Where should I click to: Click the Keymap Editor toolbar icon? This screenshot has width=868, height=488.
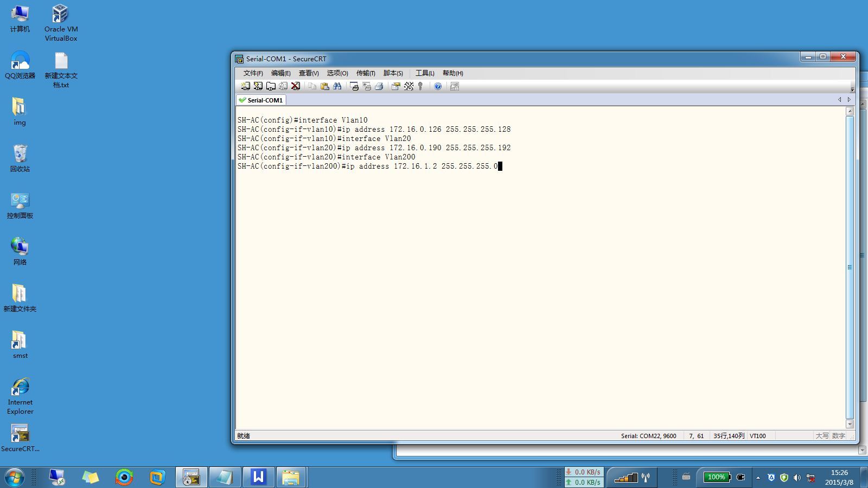[409, 86]
